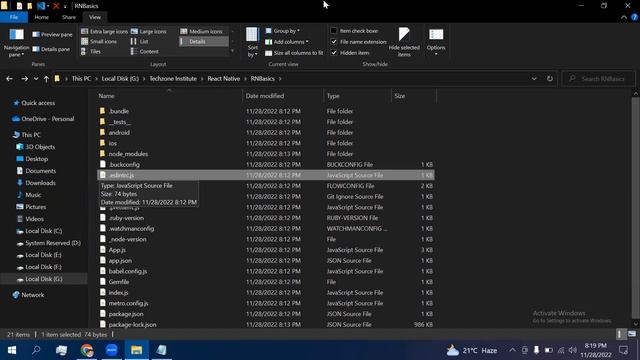Expand the chevron after RNBasics in path
Screen dimensions: 640x360
point(280,79)
